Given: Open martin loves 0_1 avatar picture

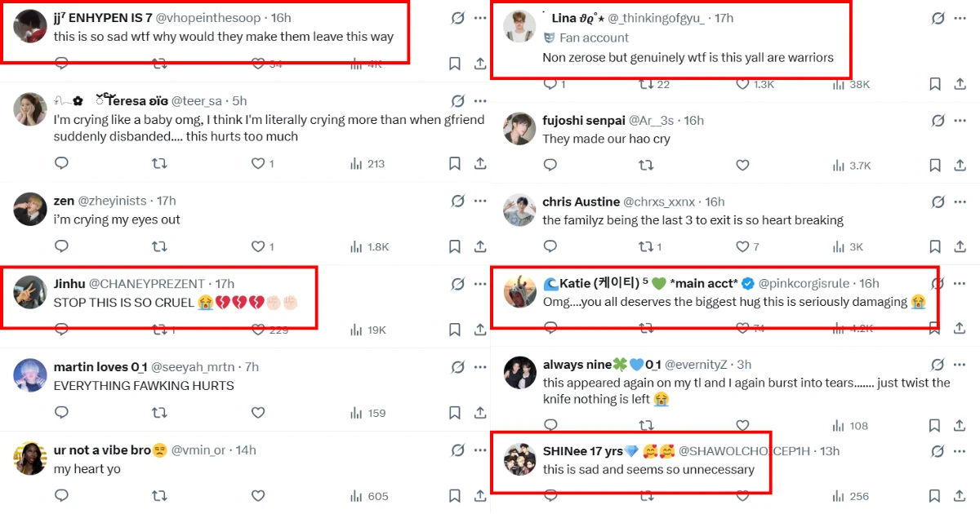Looking at the screenshot, I should (x=30, y=375).
